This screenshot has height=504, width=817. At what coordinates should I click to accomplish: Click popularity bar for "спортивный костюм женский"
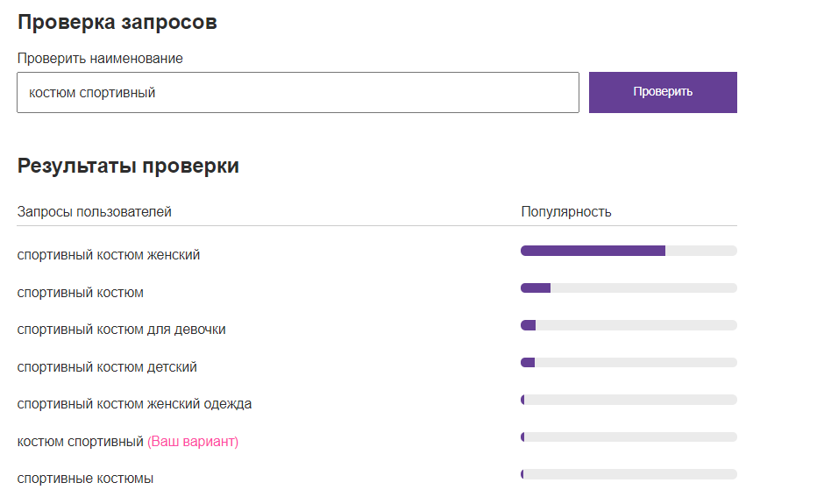point(629,251)
